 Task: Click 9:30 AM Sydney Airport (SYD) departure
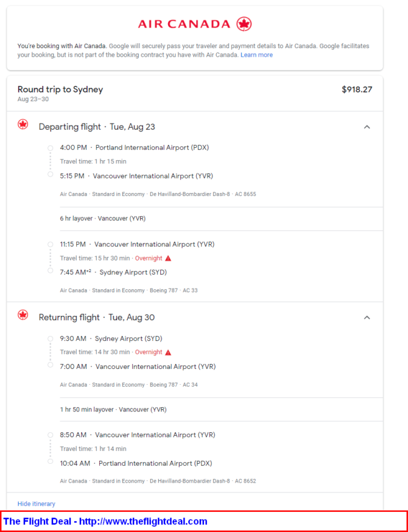pyautogui.click(x=111, y=338)
